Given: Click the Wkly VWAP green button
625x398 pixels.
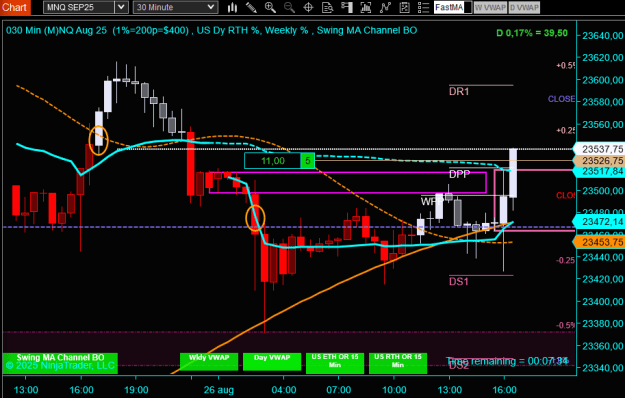Looking at the screenshot, I should coord(209,361).
